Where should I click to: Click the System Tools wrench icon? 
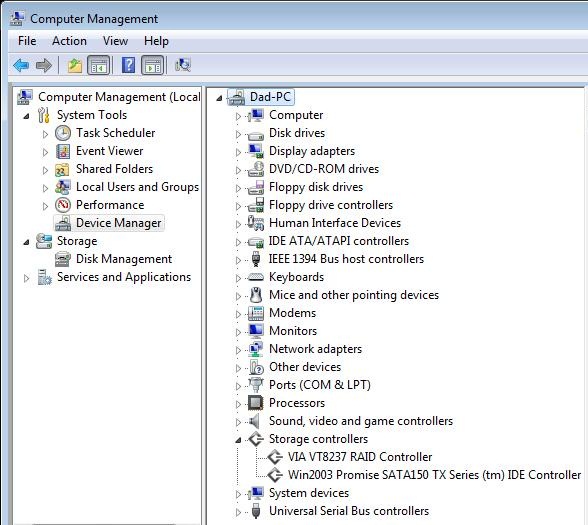point(44,115)
